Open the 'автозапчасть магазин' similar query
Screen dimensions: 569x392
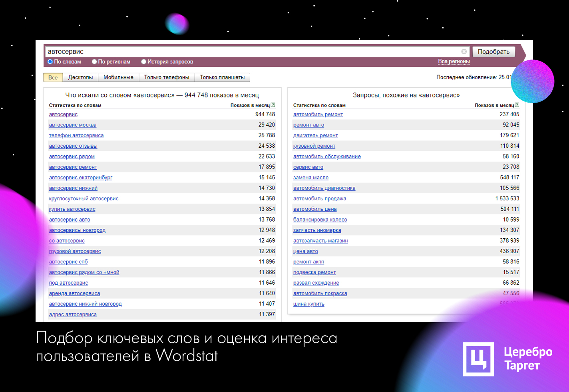point(320,241)
